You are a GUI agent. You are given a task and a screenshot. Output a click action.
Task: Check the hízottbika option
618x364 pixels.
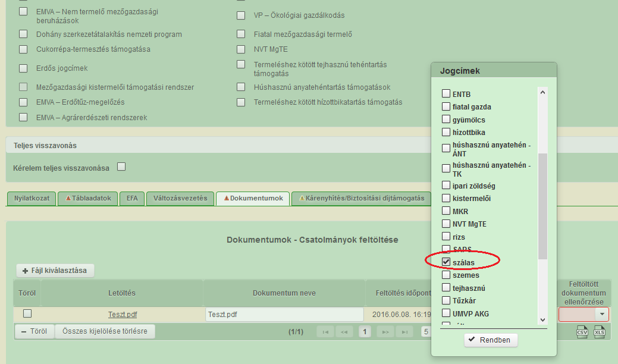pyautogui.click(x=446, y=132)
